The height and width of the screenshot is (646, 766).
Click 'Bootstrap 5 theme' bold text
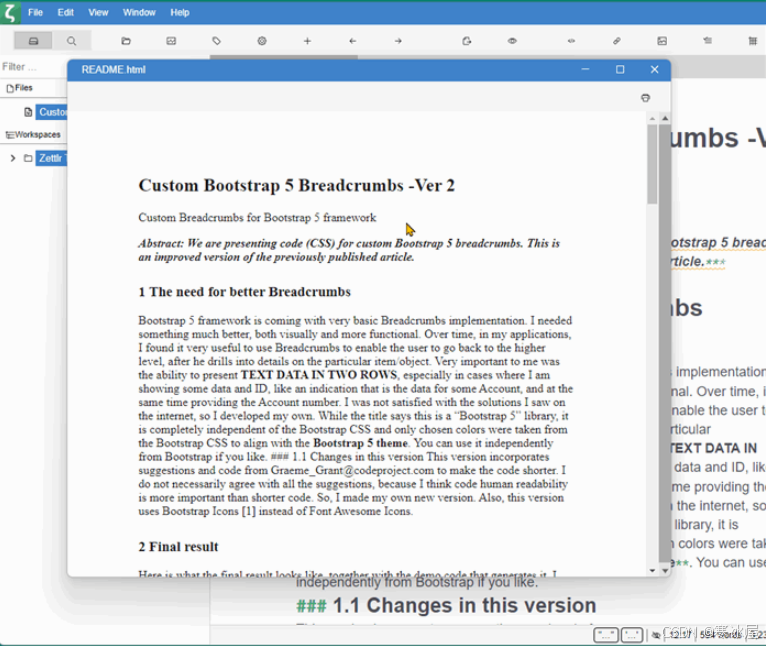pyautogui.click(x=361, y=443)
